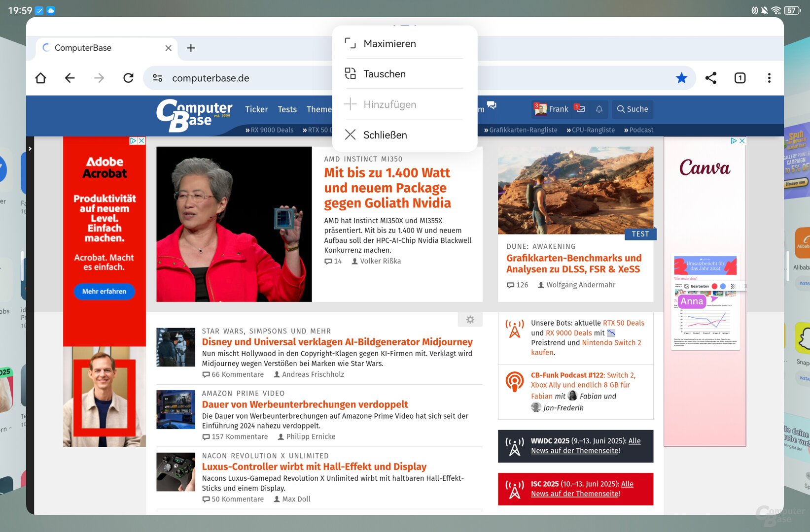Screen dimensions: 810x532
Task: Open the tab switcher showing 1 tab
Action: click(740, 78)
